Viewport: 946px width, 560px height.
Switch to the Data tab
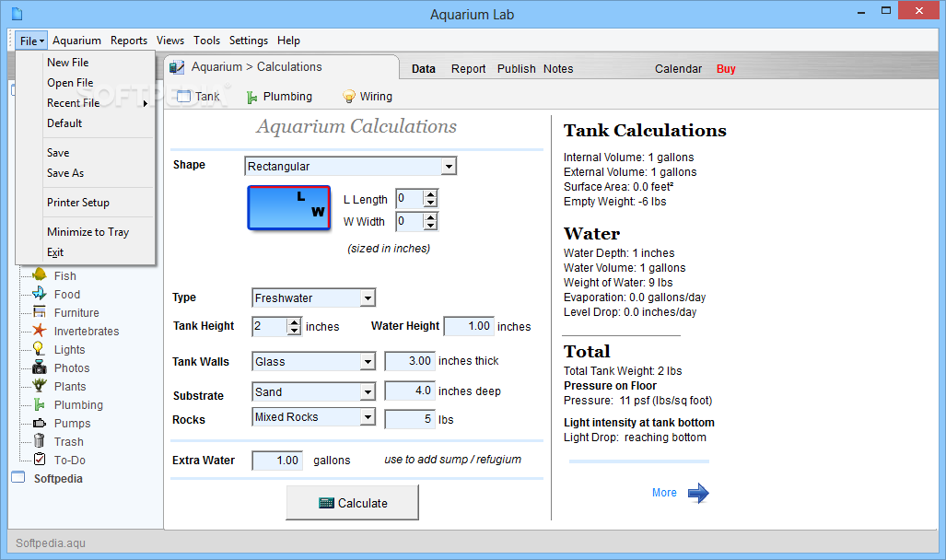click(x=424, y=69)
